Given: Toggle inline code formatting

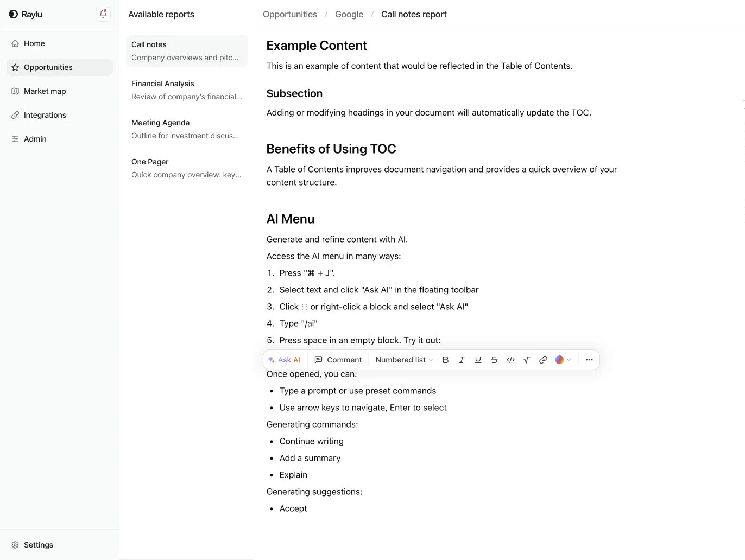Looking at the screenshot, I should point(510,360).
